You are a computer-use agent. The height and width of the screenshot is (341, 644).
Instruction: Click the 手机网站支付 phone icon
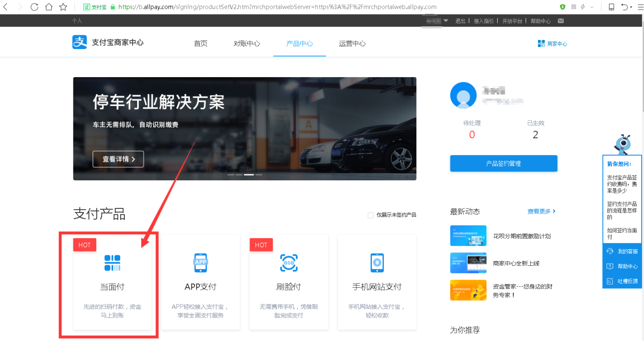[377, 263]
